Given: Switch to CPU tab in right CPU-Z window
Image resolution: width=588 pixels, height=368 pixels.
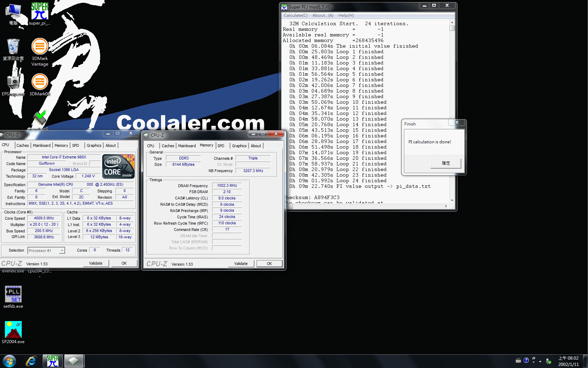Looking at the screenshot, I should point(151,146).
